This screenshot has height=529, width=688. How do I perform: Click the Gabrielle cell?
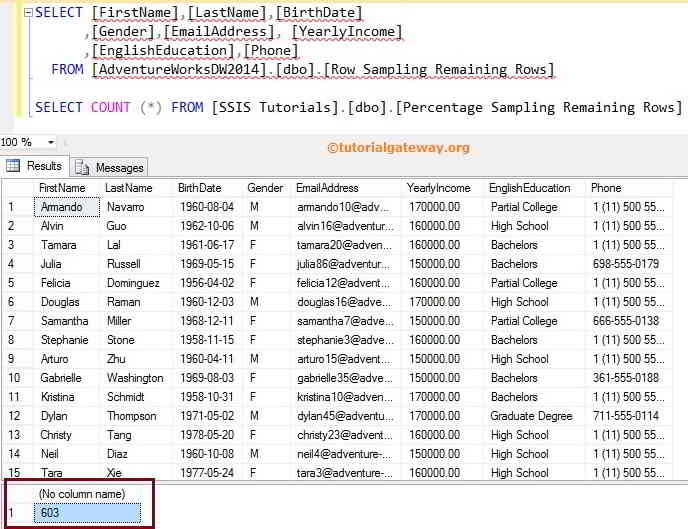[67, 378]
